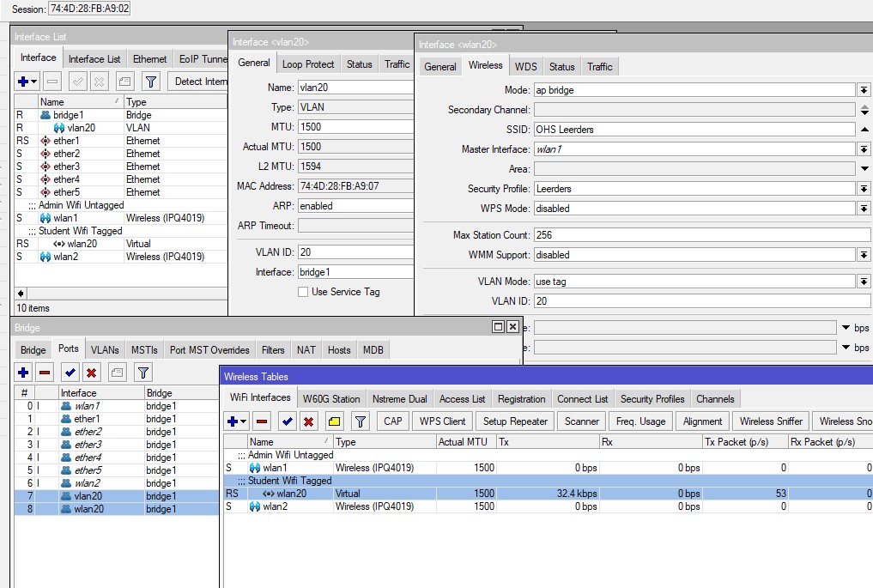Select the wlan1 row in Wireless Tables
The height and width of the screenshot is (588, 873).
(x=275, y=468)
